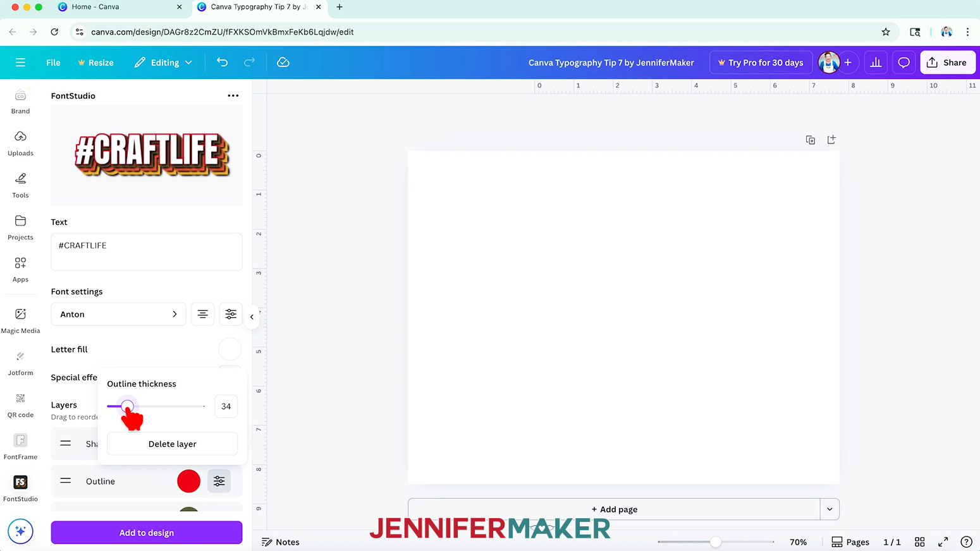Click the 70% zoom level value
The width and height of the screenshot is (980, 551).
[x=798, y=542]
